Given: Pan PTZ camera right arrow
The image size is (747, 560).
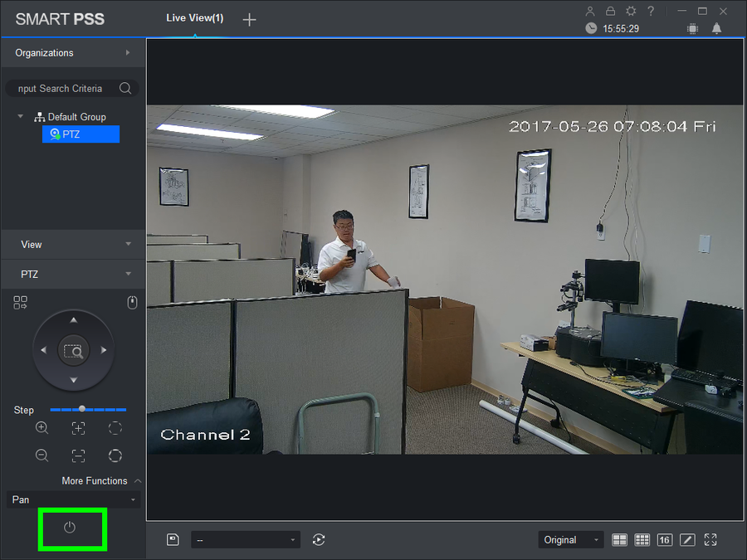Looking at the screenshot, I should pos(104,350).
